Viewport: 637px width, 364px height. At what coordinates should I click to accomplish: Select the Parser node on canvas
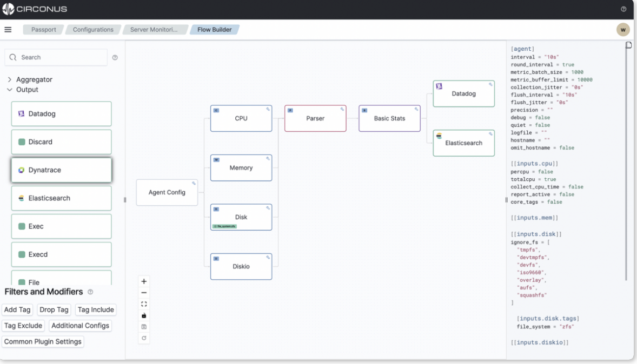click(315, 118)
